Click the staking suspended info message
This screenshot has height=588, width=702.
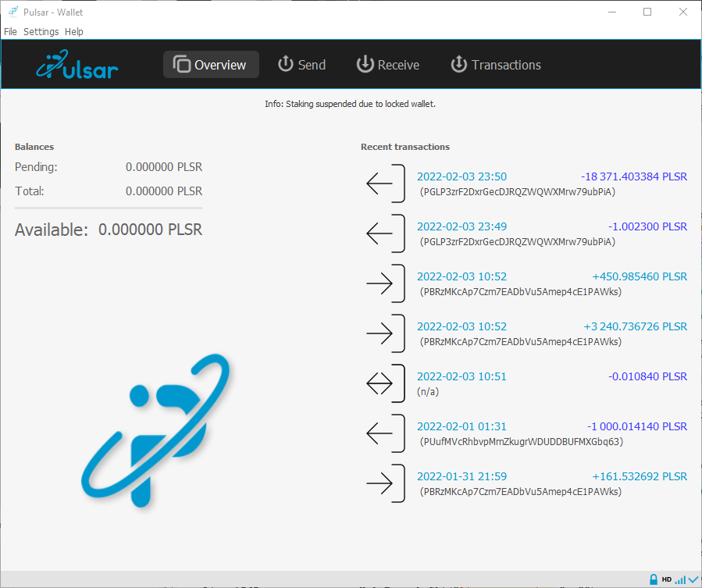point(350,104)
